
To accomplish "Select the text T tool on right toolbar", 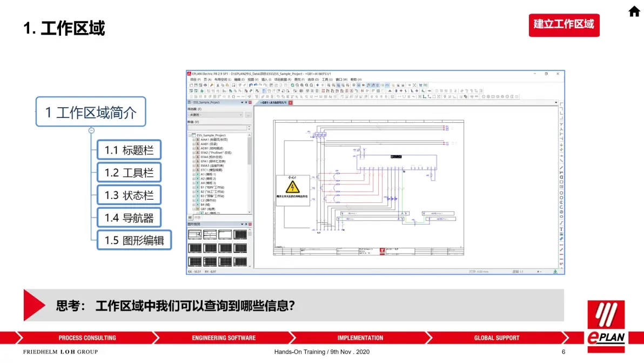I will pyautogui.click(x=561, y=228).
